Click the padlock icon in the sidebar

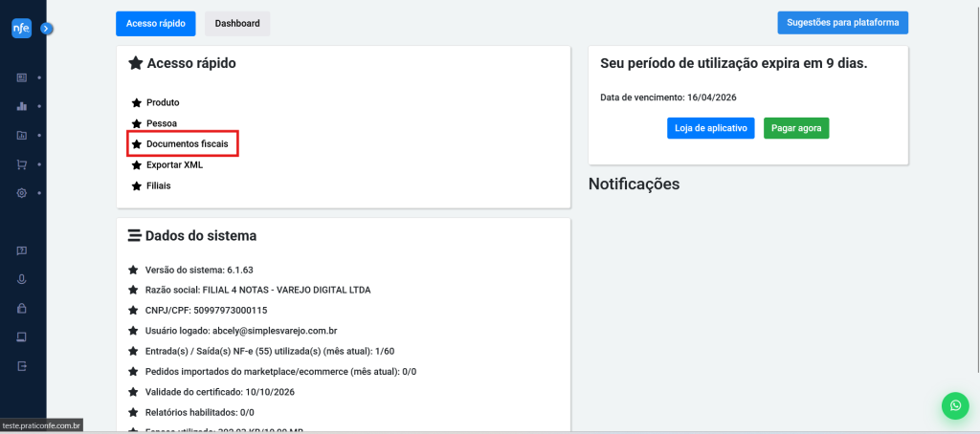21,308
